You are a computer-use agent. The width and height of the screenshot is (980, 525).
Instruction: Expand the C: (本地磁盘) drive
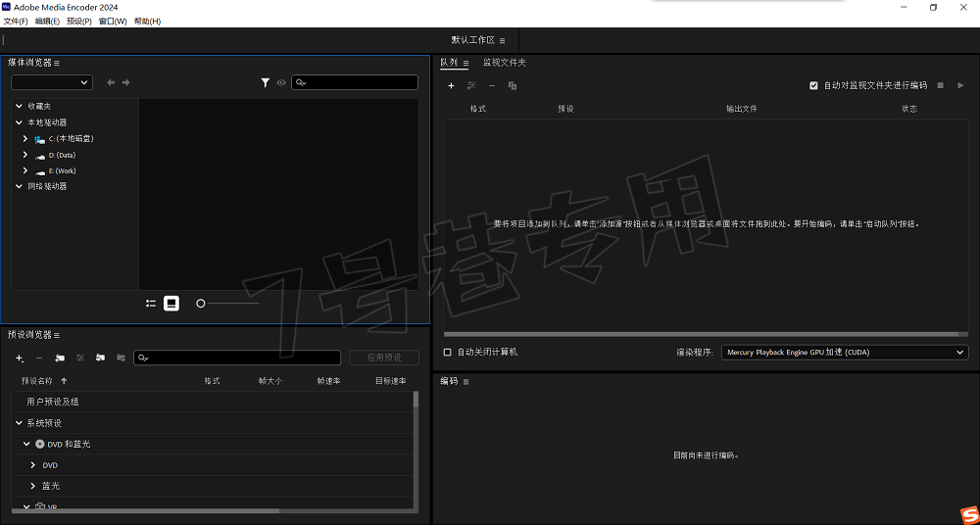[25, 139]
